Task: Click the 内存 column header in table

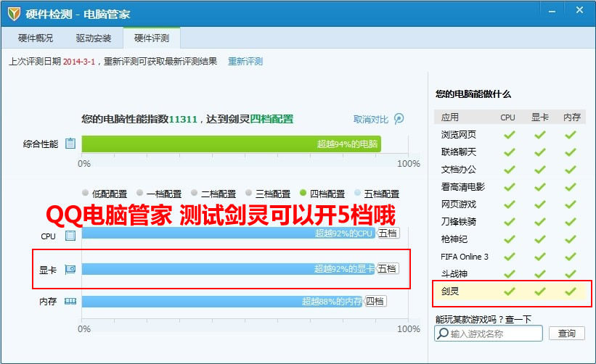Action: [x=572, y=117]
